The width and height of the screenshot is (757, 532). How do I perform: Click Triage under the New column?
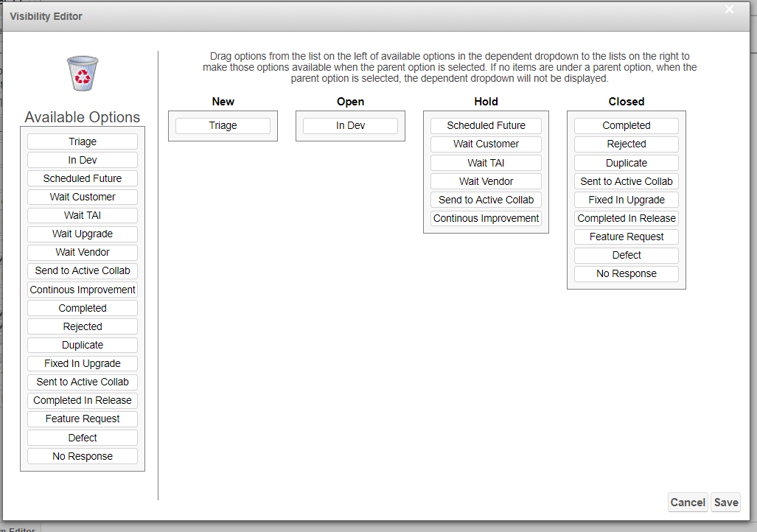click(x=223, y=126)
